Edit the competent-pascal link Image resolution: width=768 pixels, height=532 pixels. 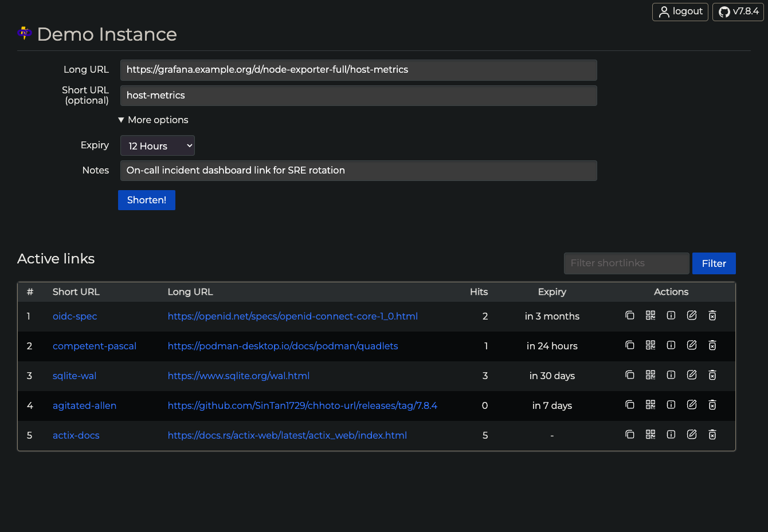point(692,345)
